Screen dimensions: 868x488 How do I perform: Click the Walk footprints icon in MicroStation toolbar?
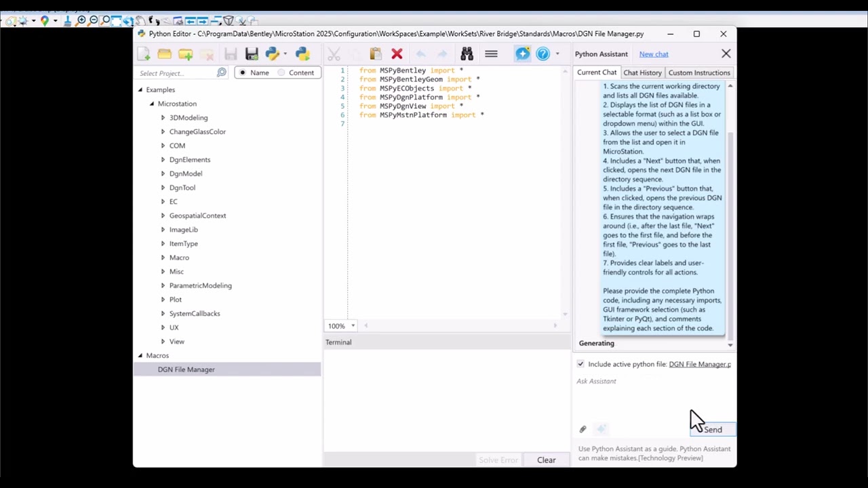pos(154,21)
